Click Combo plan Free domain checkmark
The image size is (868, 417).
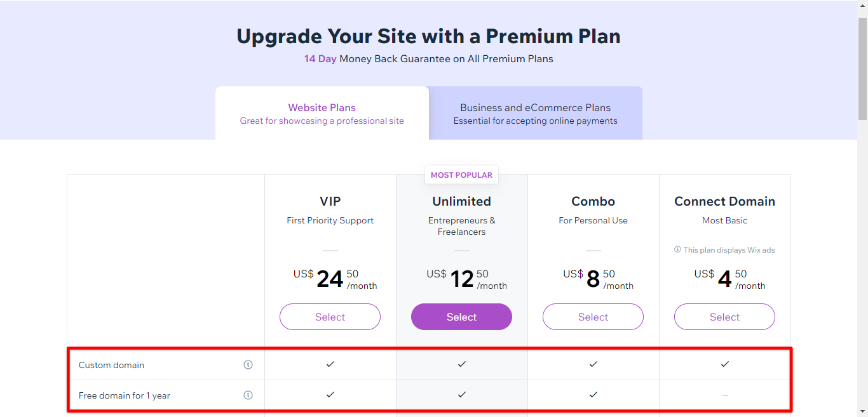tap(593, 395)
